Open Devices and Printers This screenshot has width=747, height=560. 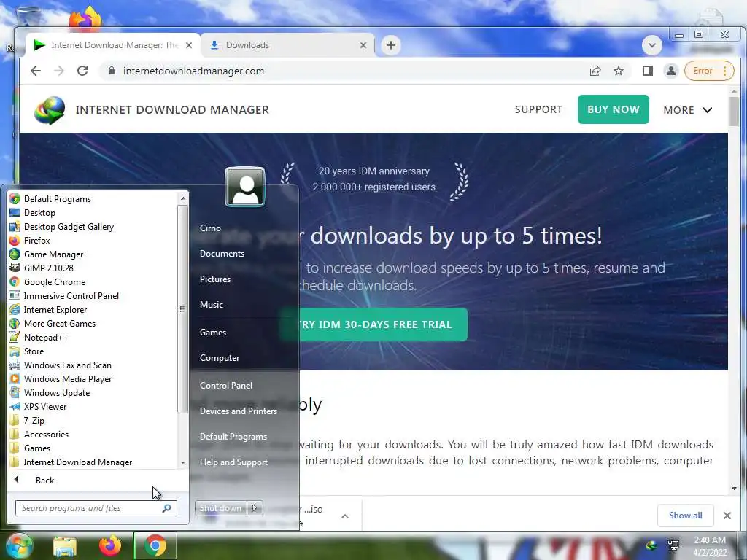point(239,411)
